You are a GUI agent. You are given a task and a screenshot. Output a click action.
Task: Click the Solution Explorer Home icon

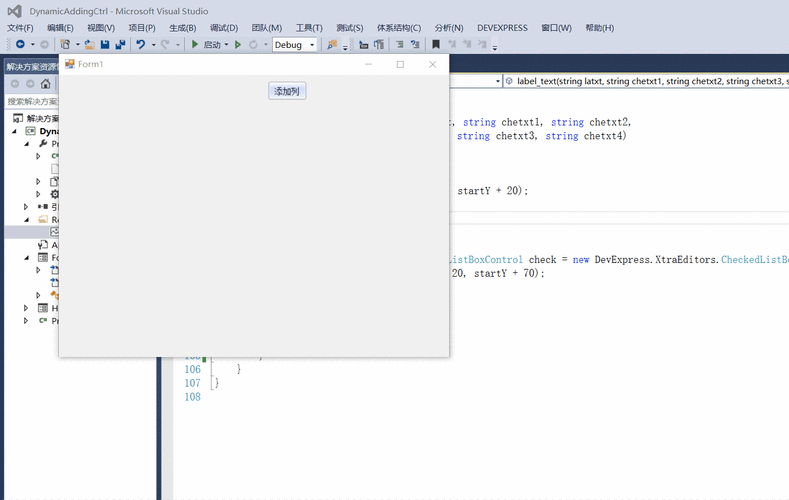[x=45, y=84]
